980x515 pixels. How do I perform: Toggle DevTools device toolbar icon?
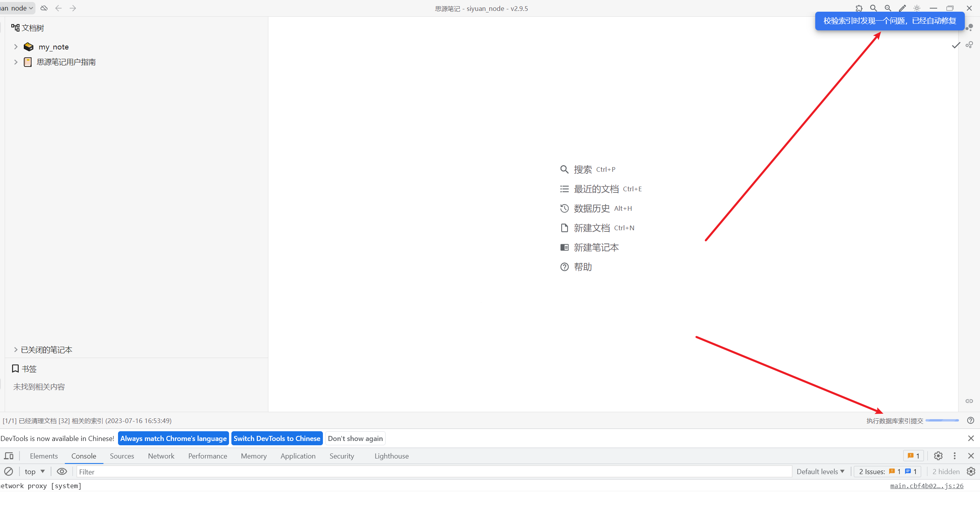(x=9, y=456)
